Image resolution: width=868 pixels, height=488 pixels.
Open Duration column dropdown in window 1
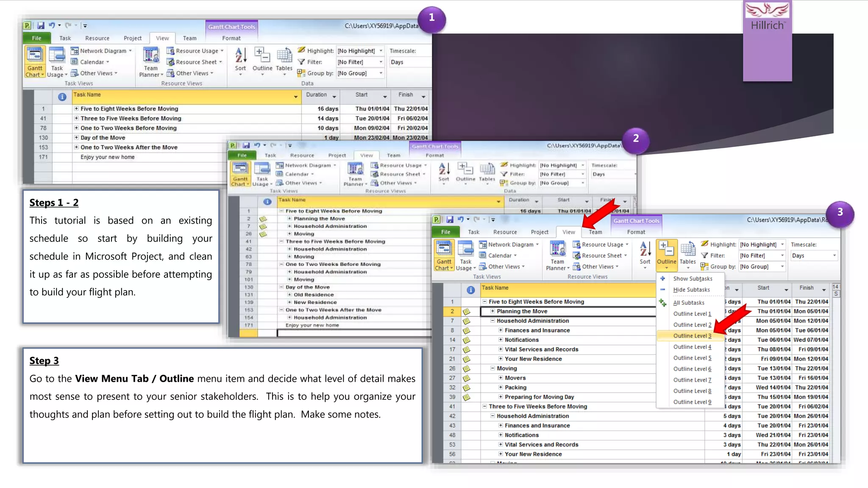point(334,97)
